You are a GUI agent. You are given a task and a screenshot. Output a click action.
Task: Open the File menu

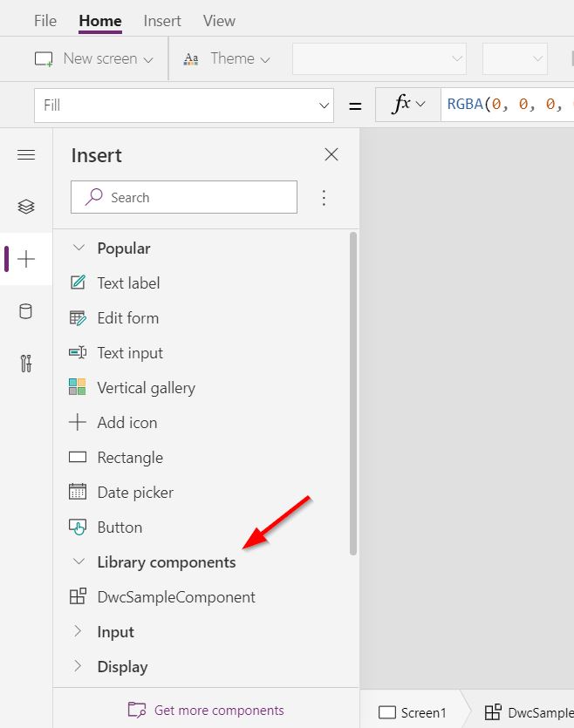point(45,20)
